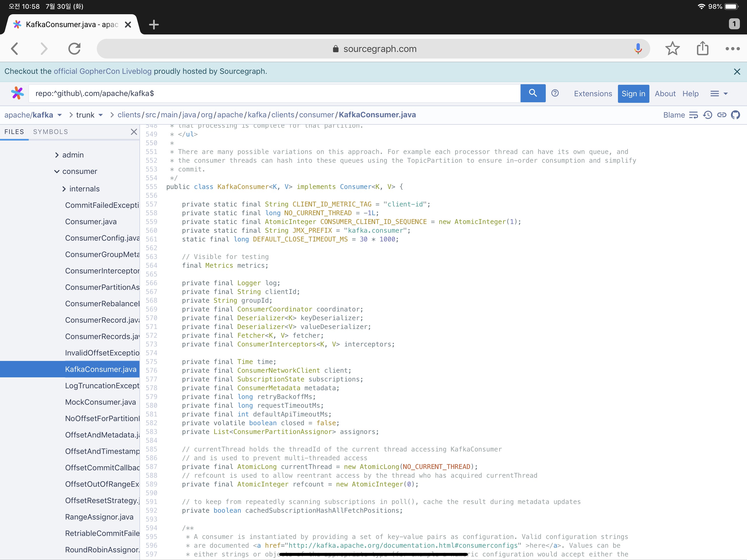Open the search query help icon
Image resolution: width=747 pixels, height=560 pixels.
pos(555,93)
